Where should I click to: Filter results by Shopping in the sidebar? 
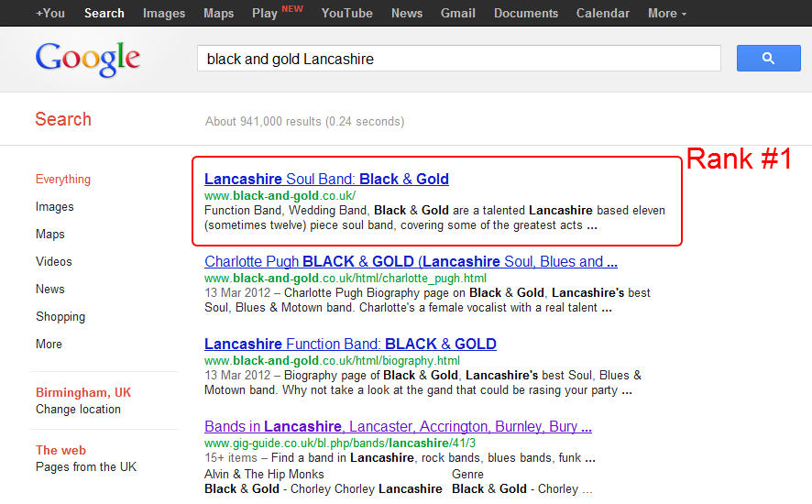point(60,316)
